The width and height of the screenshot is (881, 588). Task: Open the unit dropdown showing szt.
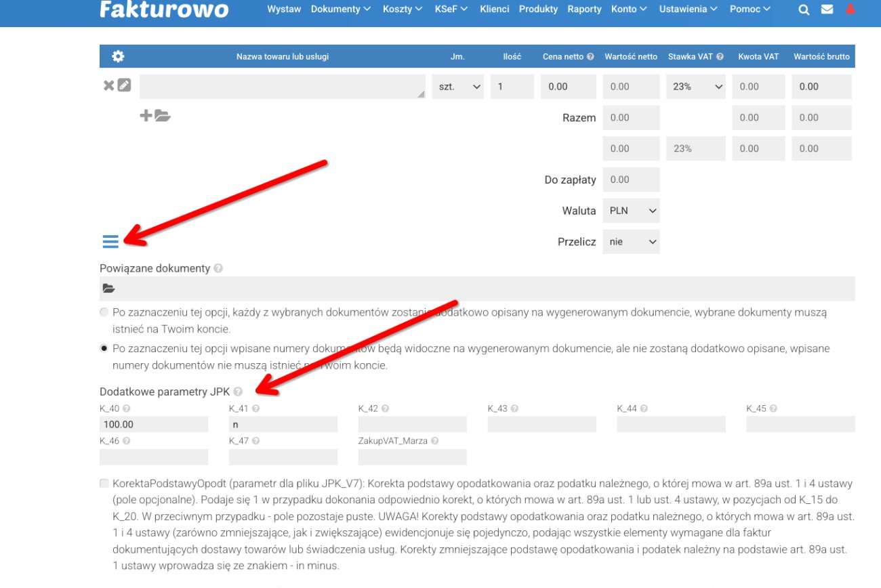click(458, 87)
